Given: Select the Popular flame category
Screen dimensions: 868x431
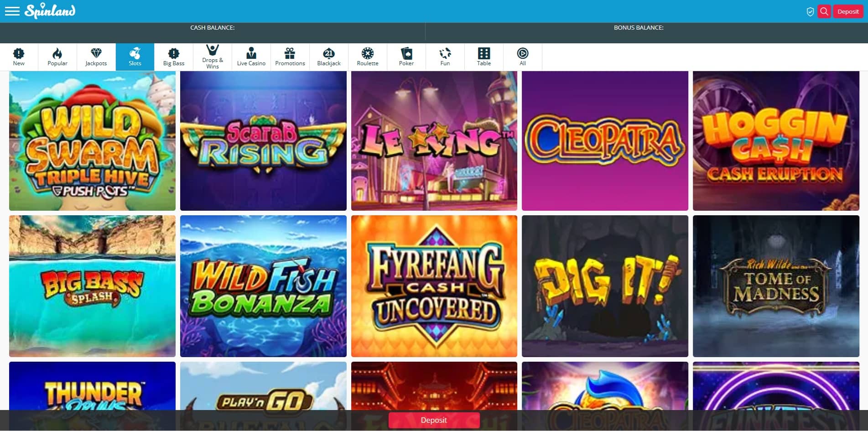Looking at the screenshot, I should (x=57, y=57).
